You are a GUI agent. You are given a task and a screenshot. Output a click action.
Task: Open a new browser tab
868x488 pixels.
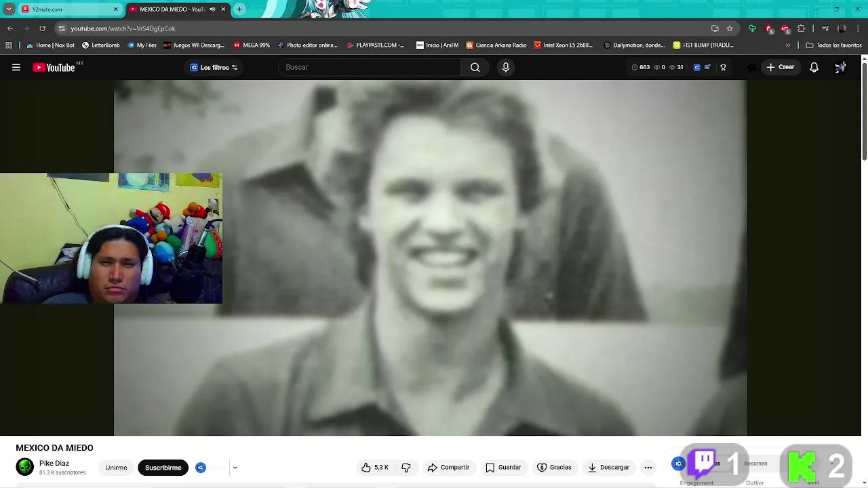click(x=239, y=9)
